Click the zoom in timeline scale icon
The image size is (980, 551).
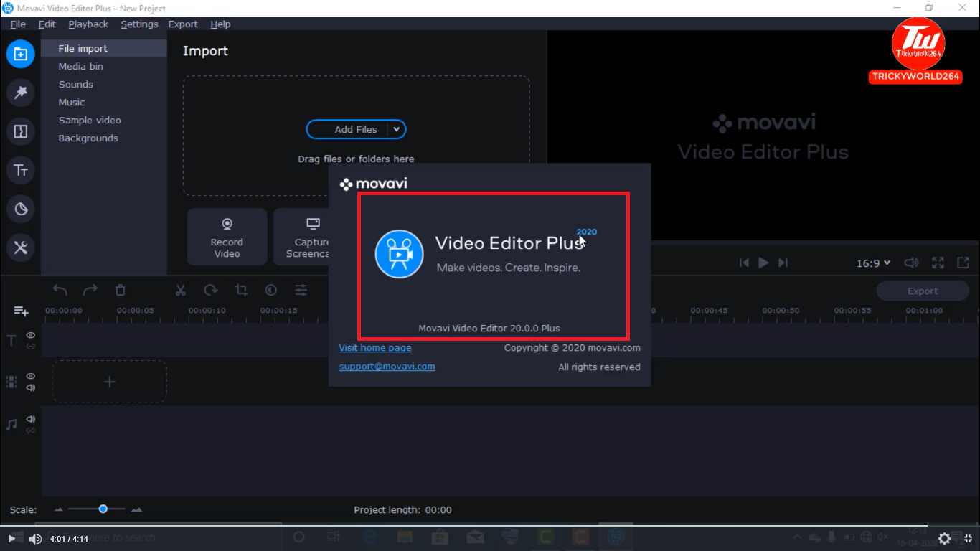click(136, 509)
